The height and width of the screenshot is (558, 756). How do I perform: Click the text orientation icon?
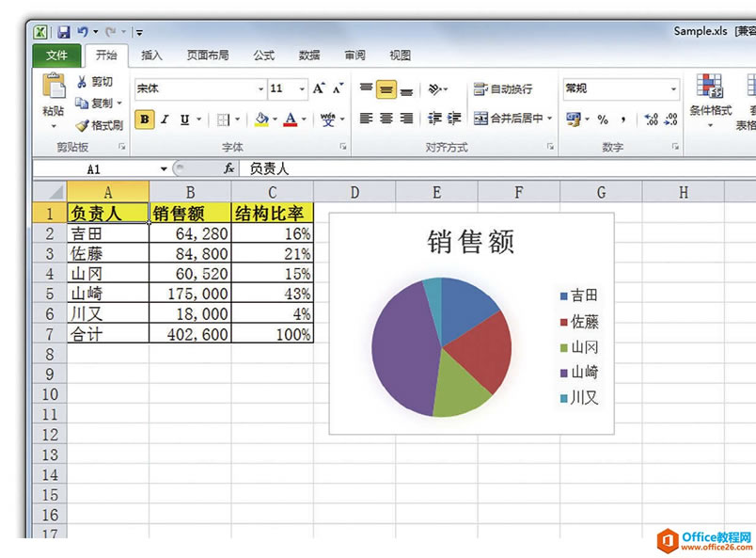tap(436, 88)
